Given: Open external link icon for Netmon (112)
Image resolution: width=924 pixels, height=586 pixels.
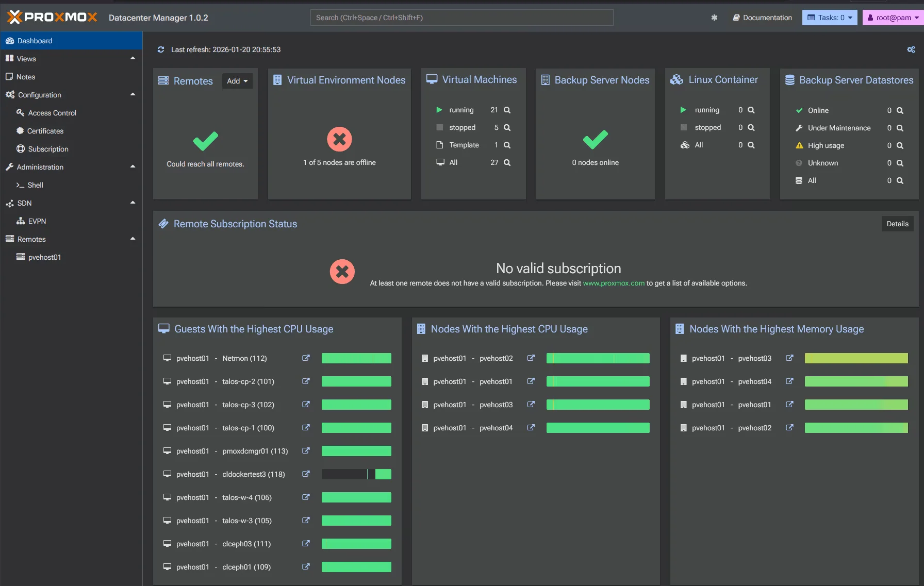Looking at the screenshot, I should click(x=306, y=358).
